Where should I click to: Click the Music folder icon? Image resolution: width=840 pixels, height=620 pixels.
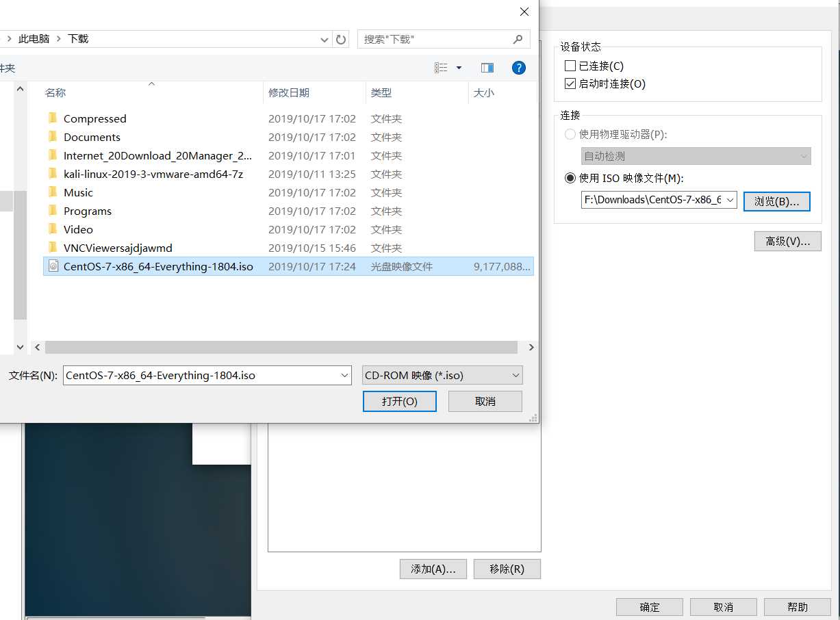(53, 192)
